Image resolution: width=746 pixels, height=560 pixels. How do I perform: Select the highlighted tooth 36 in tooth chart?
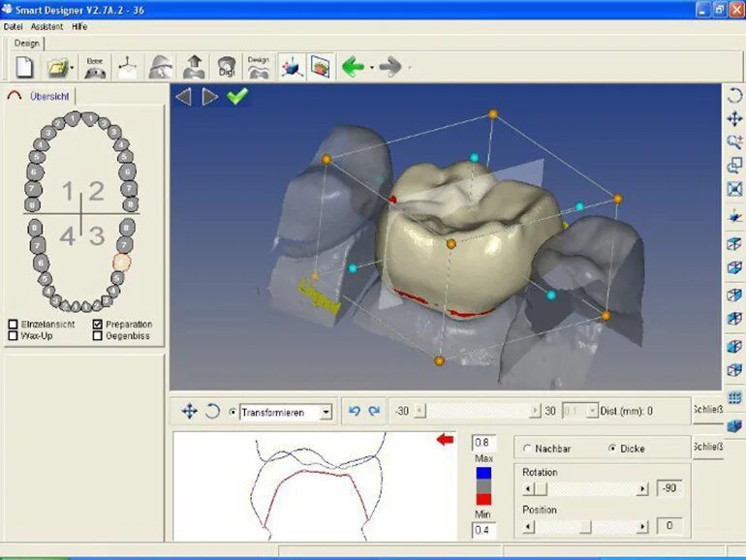[x=121, y=263]
